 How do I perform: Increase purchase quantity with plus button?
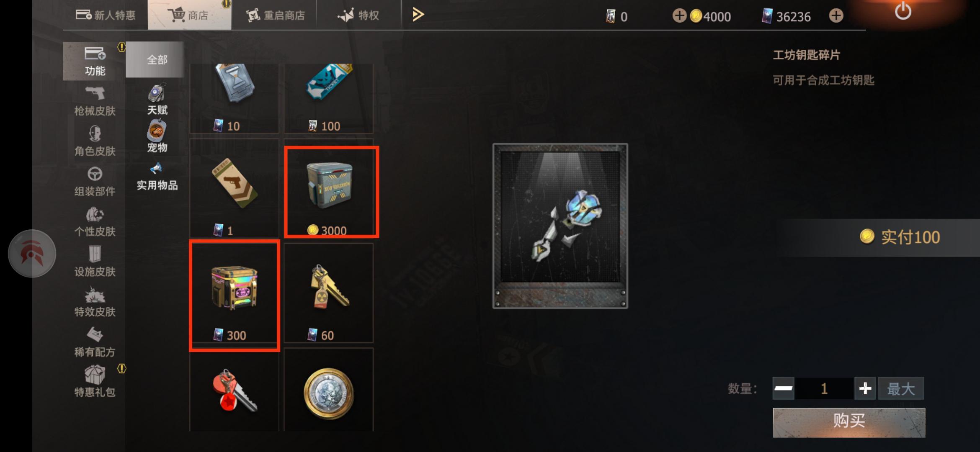(865, 388)
